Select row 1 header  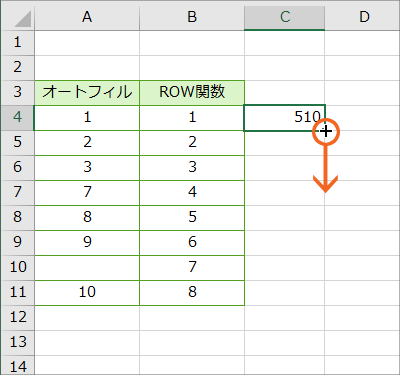pos(17,43)
